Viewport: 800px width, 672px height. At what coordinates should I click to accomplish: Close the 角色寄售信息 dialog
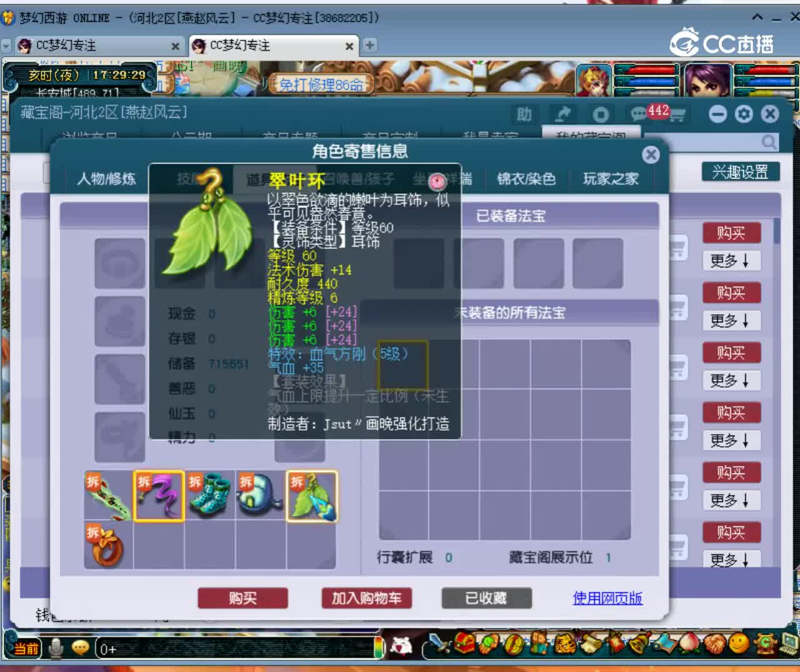click(651, 154)
